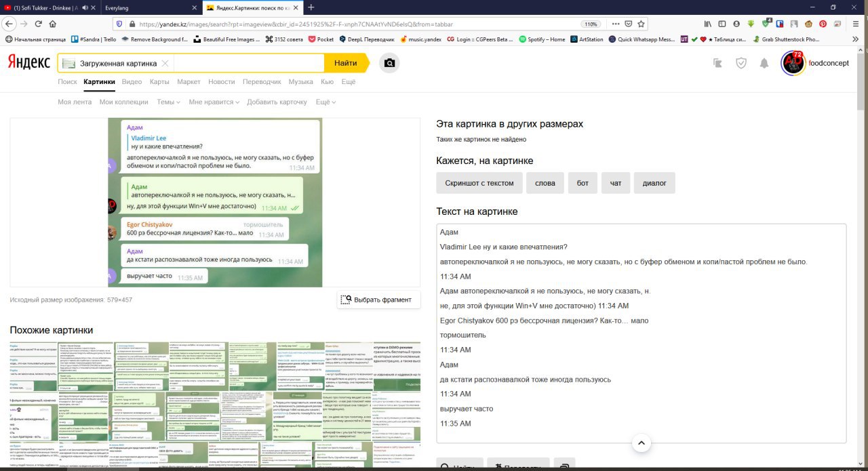The image size is (868, 471).
Task: Switch to the Новости tab
Action: tap(222, 82)
